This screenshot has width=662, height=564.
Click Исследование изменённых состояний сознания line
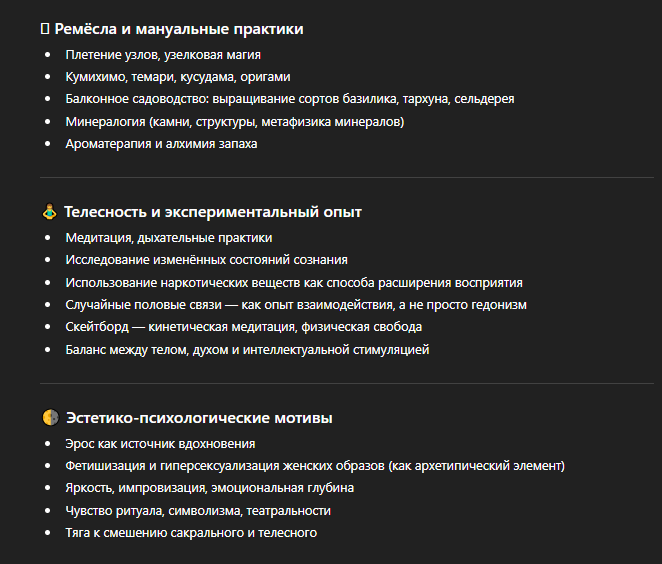(x=206, y=260)
